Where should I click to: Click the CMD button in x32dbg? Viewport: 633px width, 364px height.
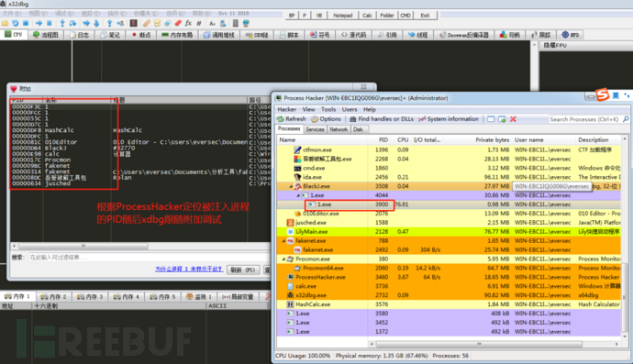(405, 16)
